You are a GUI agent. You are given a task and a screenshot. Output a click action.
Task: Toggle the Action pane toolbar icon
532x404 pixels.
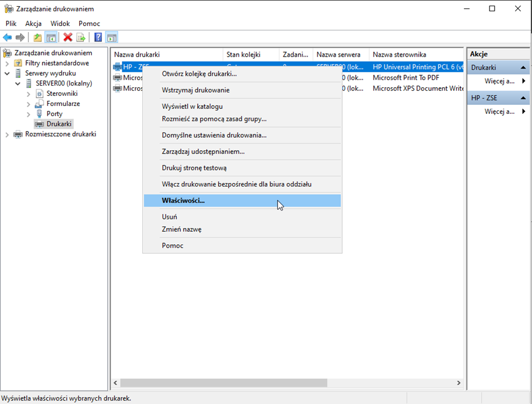[x=112, y=37]
